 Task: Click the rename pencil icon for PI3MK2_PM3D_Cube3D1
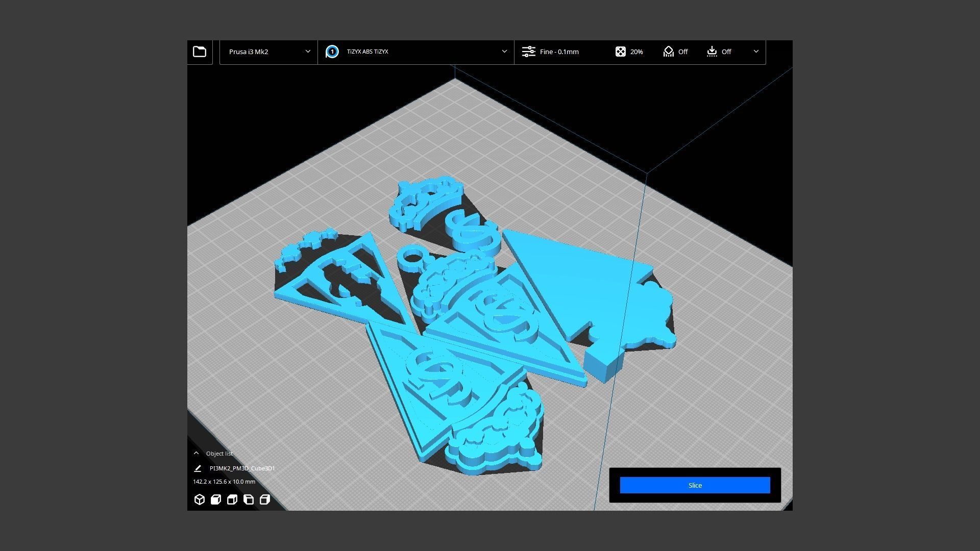coord(198,468)
